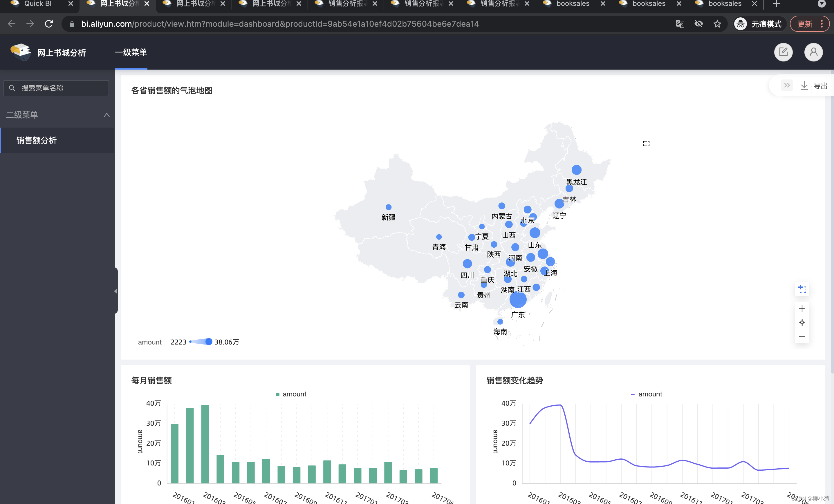Viewport: 834px width, 504px height.
Task: Activate the map box selection tool icon
Action: click(x=802, y=289)
